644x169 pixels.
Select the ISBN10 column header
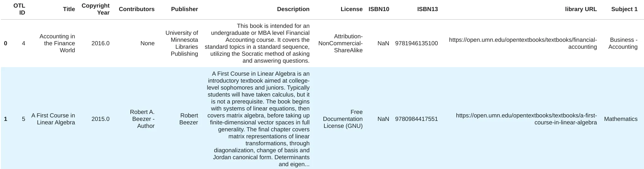pos(379,9)
